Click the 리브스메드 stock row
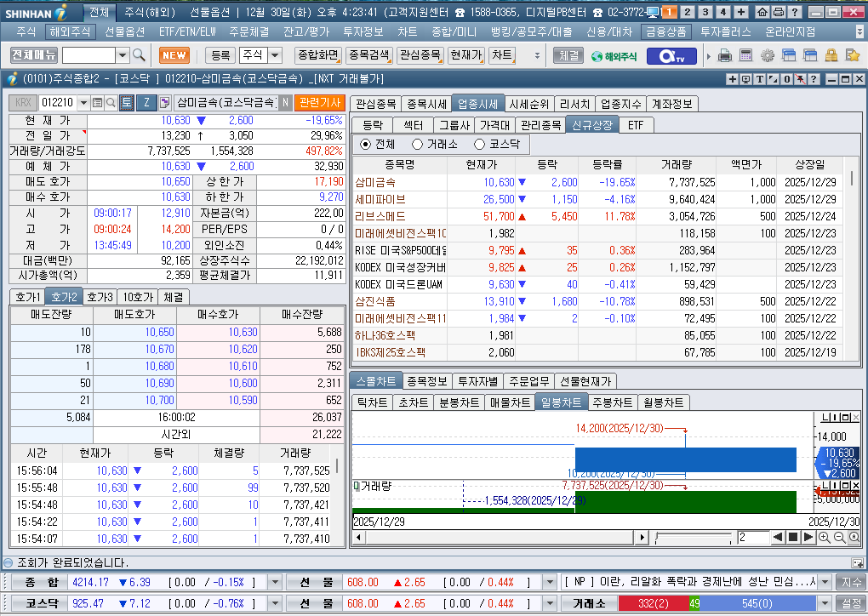The width and height of the screenshot is (868, 616). pos(598,216)
